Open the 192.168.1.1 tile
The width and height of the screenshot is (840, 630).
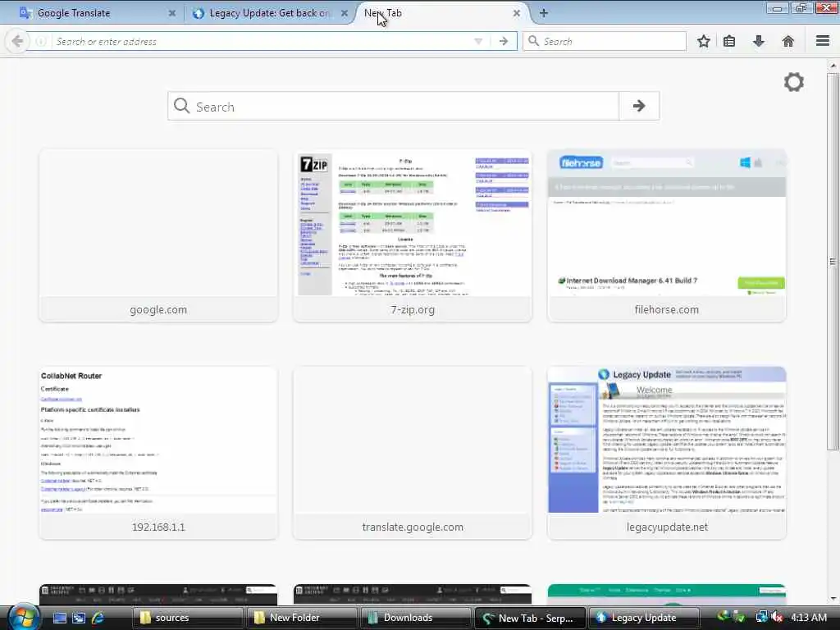(158, 453)
